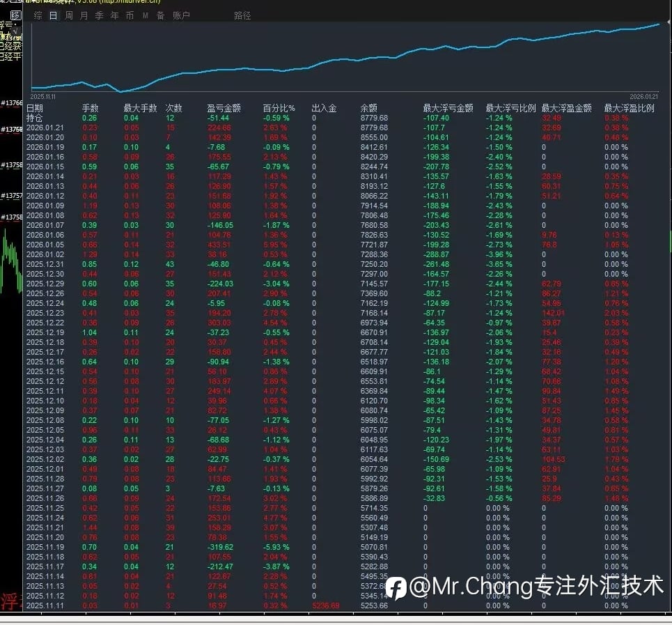Screen dimensions: 672x625
Task: Switch to the 年 yearly tab
Action: click(115, 15)
